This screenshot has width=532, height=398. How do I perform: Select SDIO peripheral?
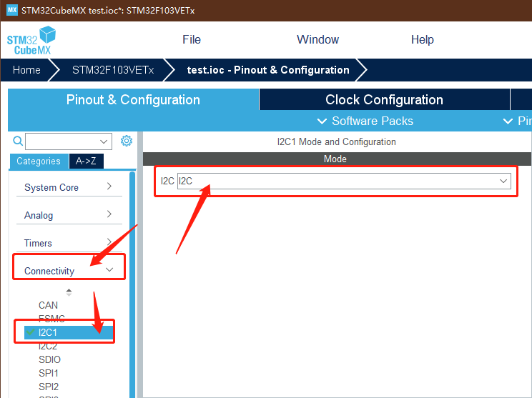pos(49,359)
